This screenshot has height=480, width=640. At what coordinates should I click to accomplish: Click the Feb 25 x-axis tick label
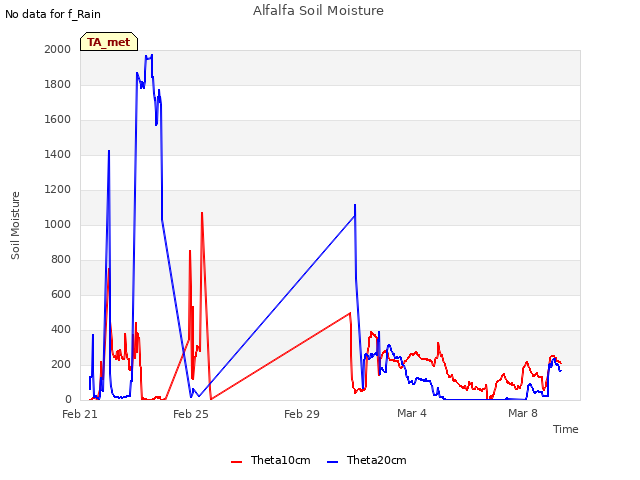click(x=191, y=414)
